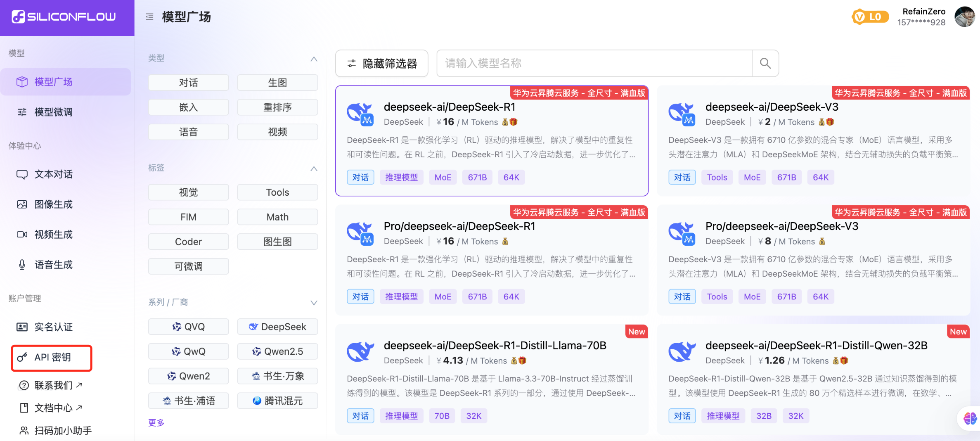The height and width of the screenshot is (441, 980).
Task: Filter models by 书生·浦语 series
Action: (188, 401)
